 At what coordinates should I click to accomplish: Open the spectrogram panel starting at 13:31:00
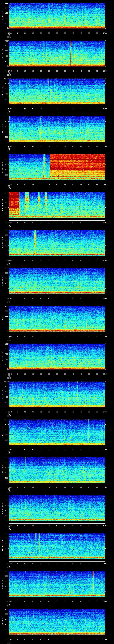pyautogui.click(x=57, y=584)
